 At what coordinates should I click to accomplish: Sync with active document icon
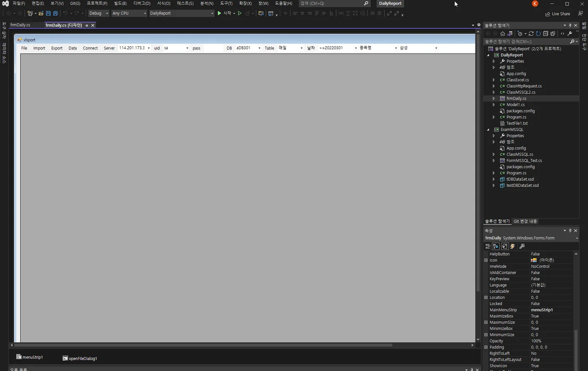tap(531, 33)
